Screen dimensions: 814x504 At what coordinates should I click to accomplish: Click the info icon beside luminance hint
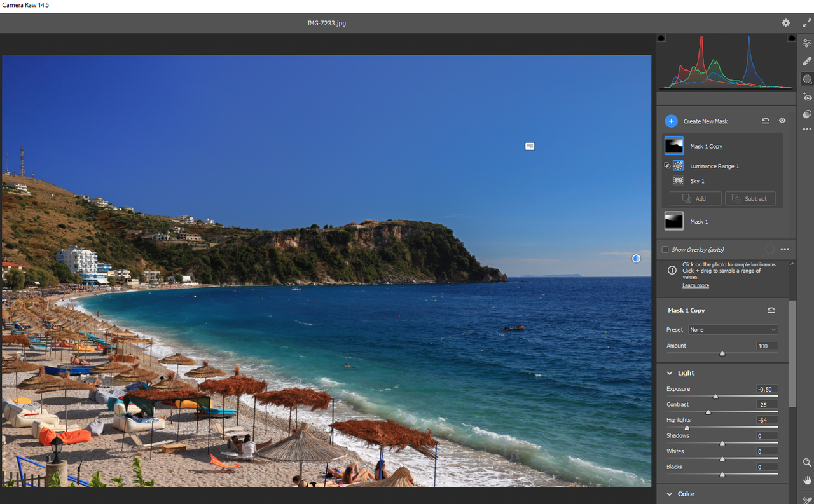672,270
